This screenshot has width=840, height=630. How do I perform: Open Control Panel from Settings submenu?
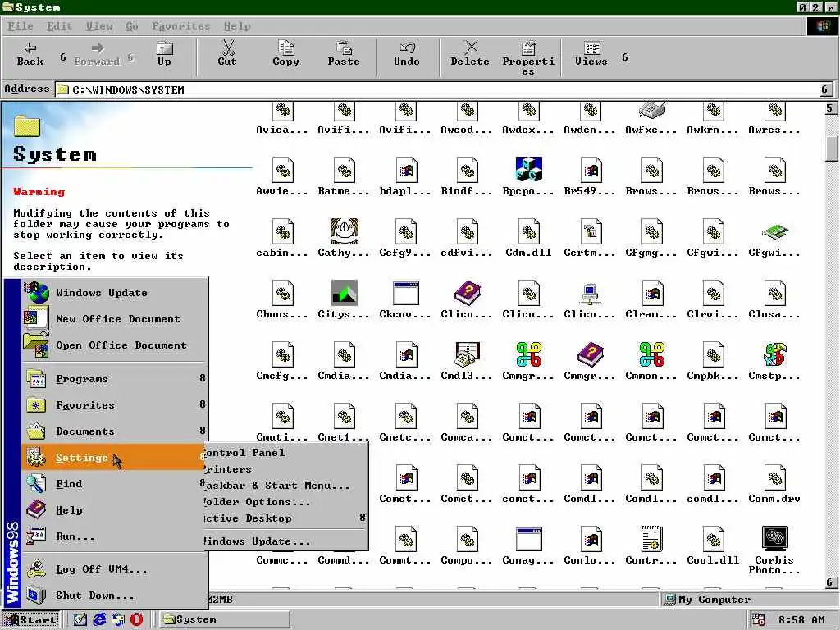point(285,453)
